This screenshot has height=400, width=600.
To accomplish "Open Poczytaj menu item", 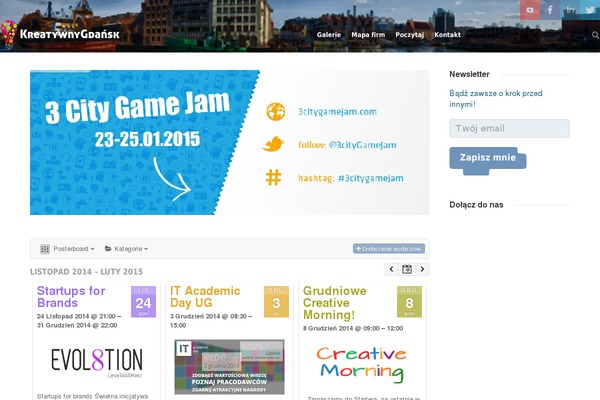I will point(409,35).
